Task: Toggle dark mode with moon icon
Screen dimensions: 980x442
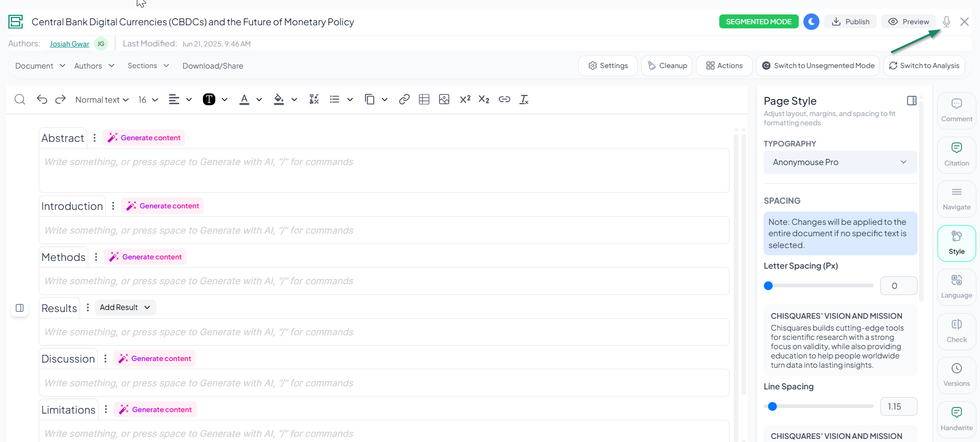Action: point(811,22)
